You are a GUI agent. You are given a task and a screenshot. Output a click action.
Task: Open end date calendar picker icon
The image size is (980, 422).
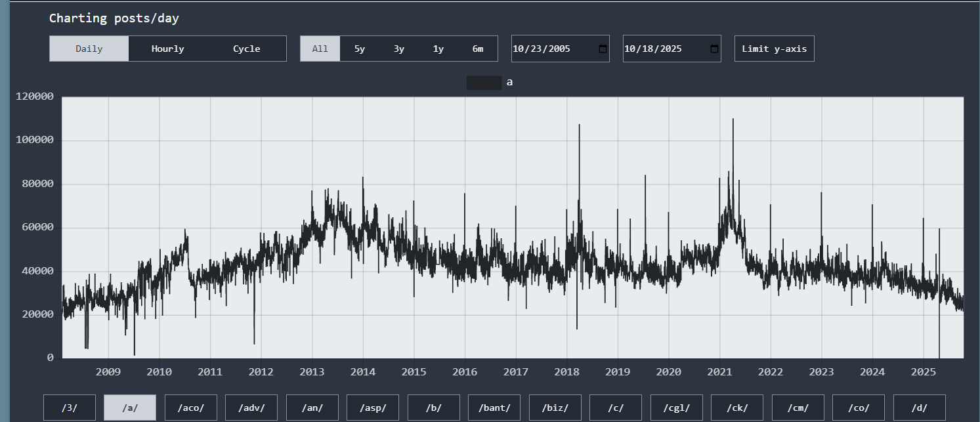(x=715, y=49)
